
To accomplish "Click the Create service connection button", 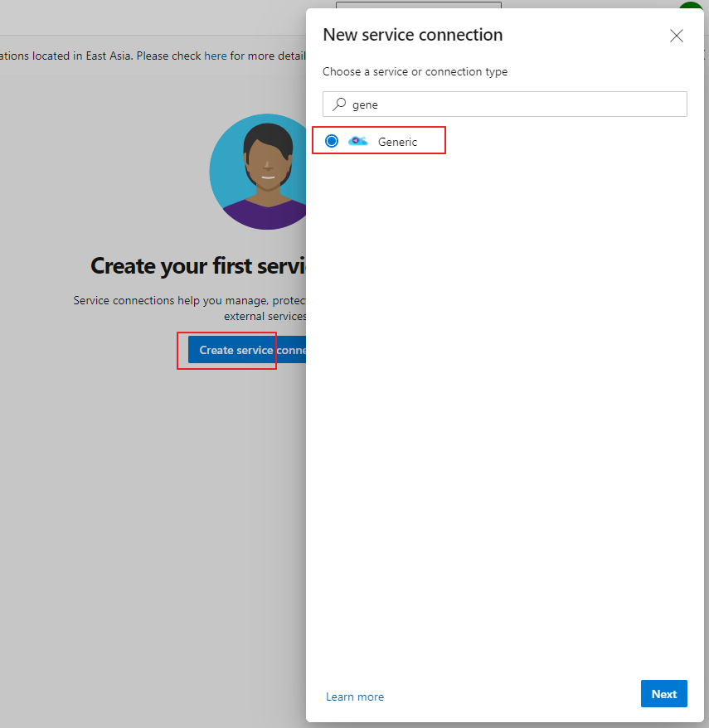I will 233,350.
